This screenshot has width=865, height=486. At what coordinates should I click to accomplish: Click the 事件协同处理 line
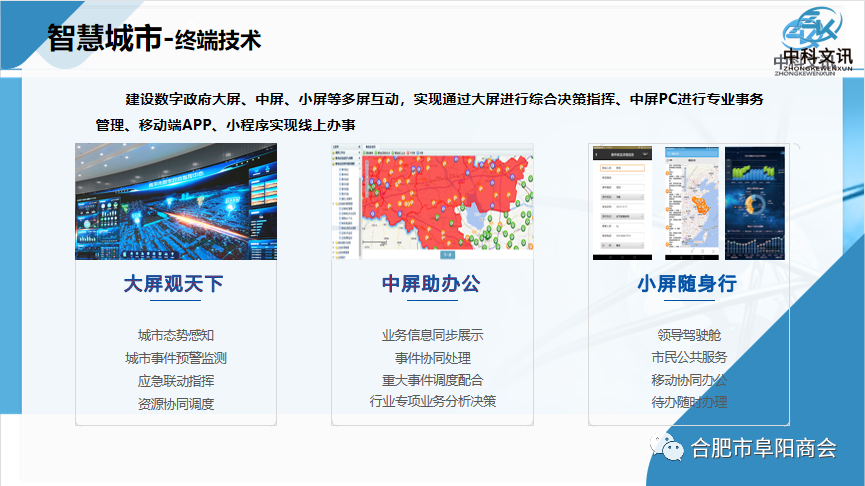pos(432,358)
